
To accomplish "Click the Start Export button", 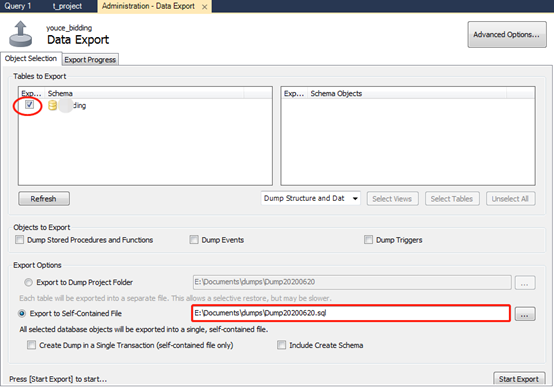I will [519, 379].
